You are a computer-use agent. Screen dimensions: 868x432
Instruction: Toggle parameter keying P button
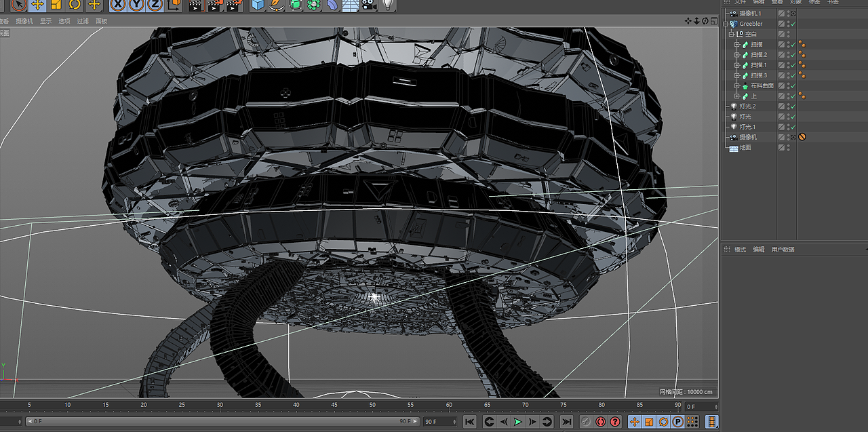click(678, 422)
